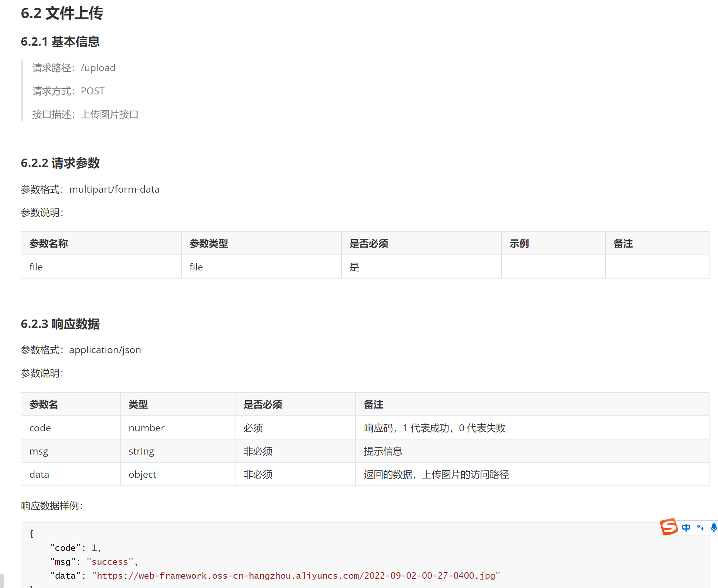Click the Sogou microphone voice input icon
This screenshot has width=718, height=588.
713,528
